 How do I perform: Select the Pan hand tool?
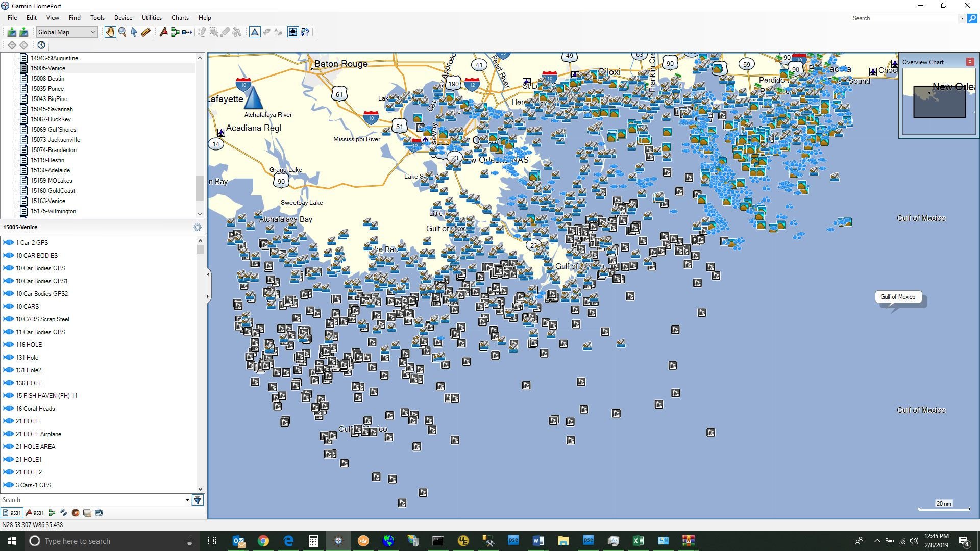coord(110,32)
